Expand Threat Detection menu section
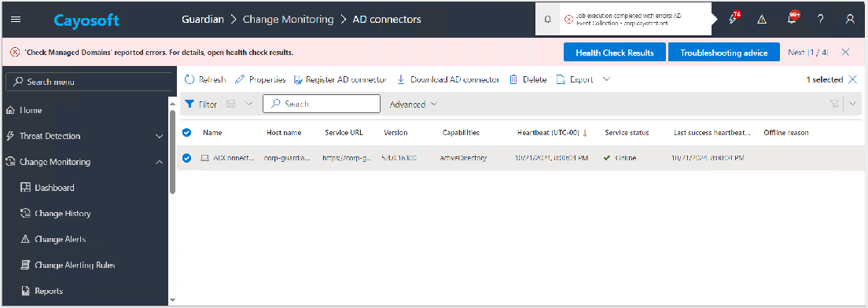The image size is (868, 308). click(84, 136)
